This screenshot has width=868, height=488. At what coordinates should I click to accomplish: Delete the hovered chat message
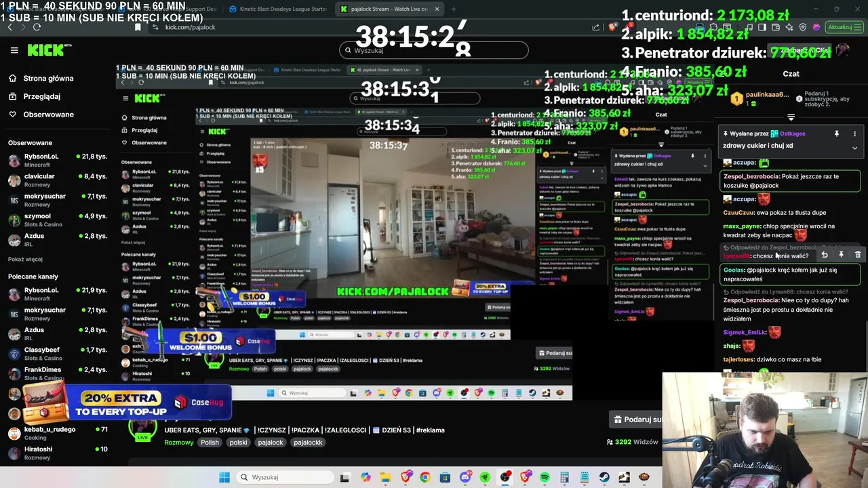[x=858, y=255]
